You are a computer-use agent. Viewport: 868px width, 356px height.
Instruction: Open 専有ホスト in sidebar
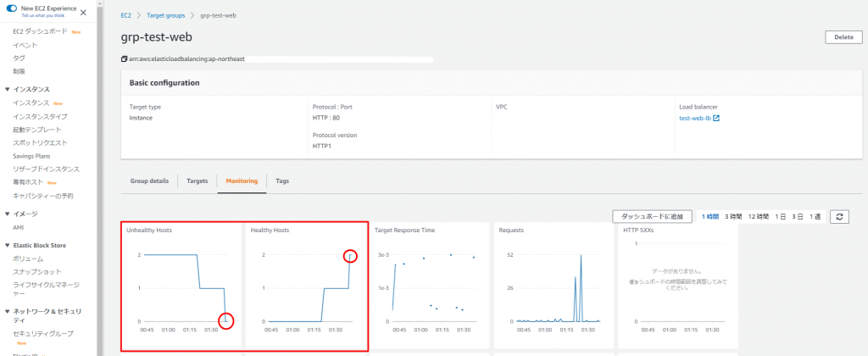click(28, 183)
